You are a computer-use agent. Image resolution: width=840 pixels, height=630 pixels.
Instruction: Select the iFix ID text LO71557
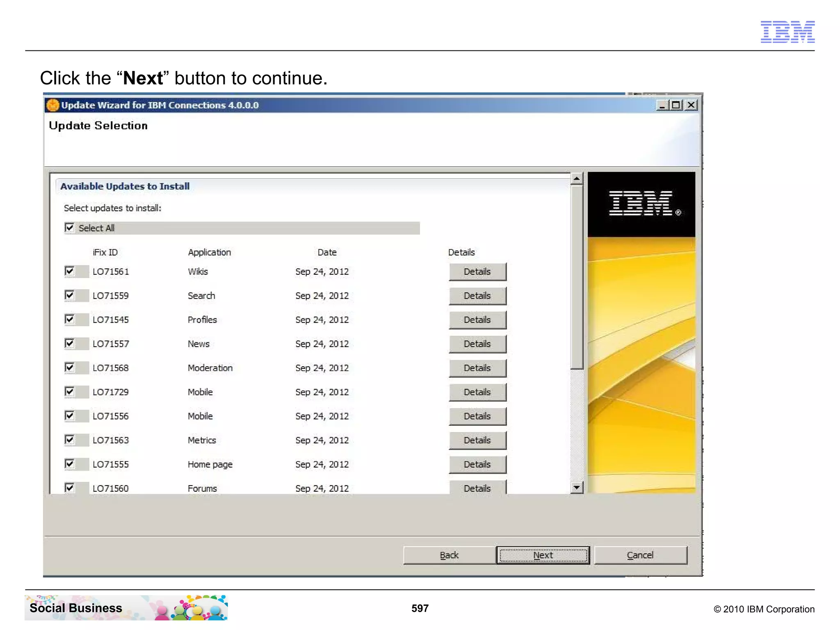coord(111,344)
